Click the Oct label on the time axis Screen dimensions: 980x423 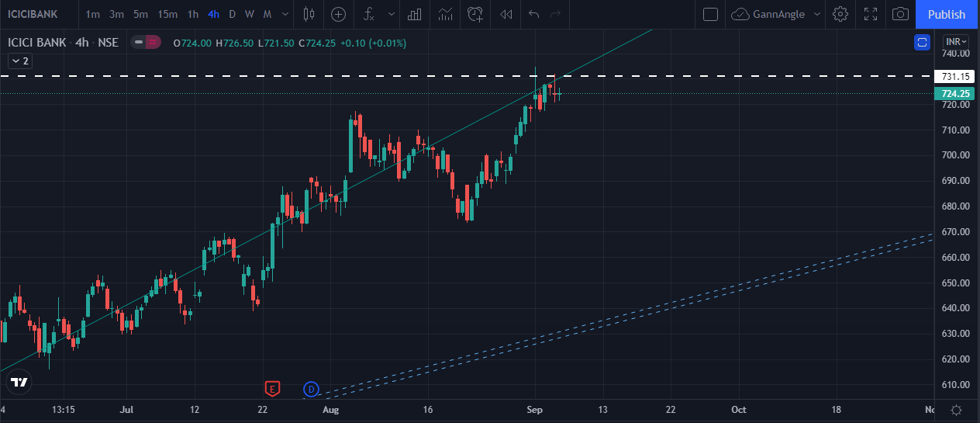[739, 409]
